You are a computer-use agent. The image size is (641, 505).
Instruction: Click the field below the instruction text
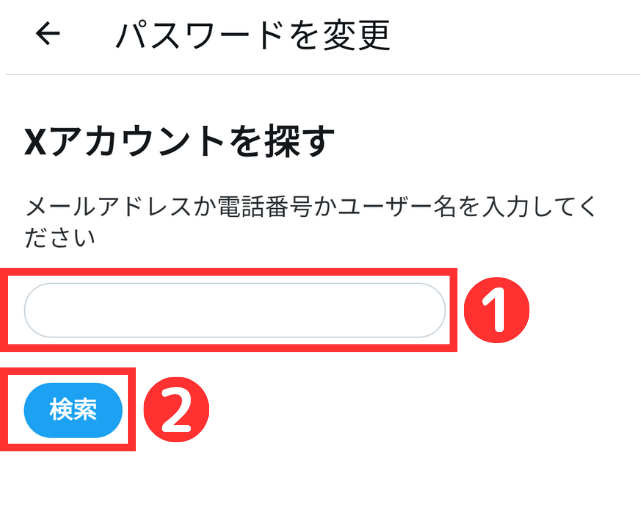tap(235, 310)
